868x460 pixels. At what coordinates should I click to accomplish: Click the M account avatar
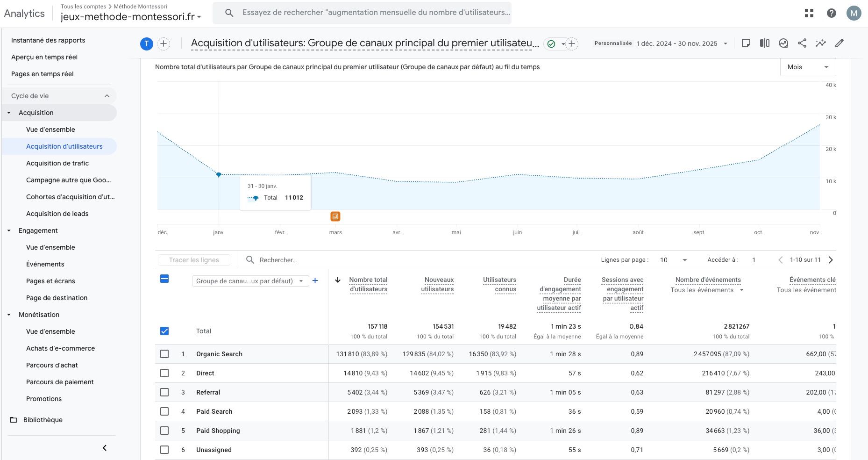(x=854, y=13)
